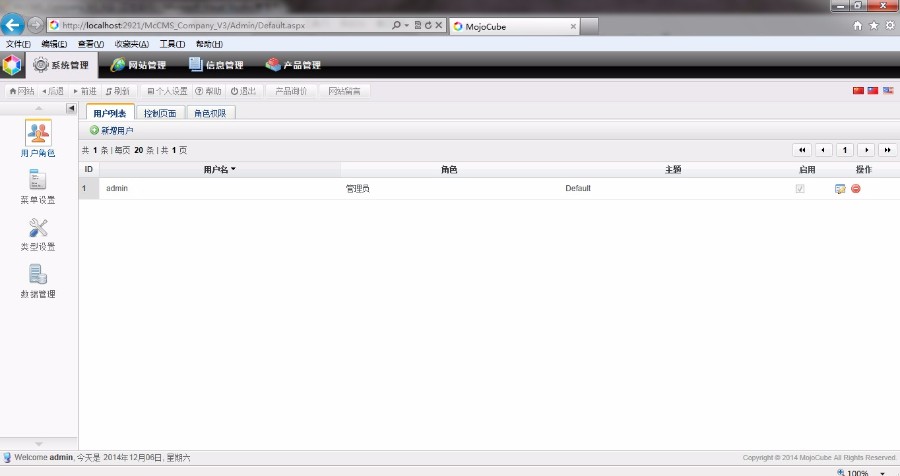
Task: Click the browser forward arrow button
Action: click(x=35, y=25)
